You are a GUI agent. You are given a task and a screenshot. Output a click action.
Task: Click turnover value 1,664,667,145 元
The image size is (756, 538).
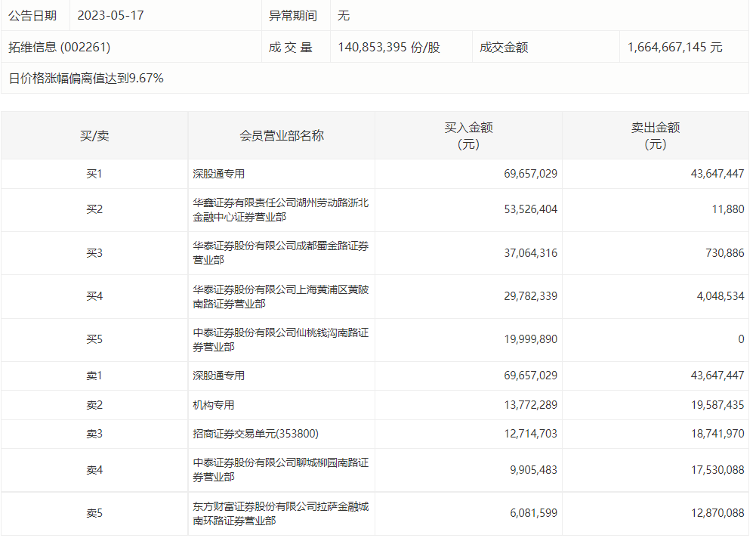point(674,47)
